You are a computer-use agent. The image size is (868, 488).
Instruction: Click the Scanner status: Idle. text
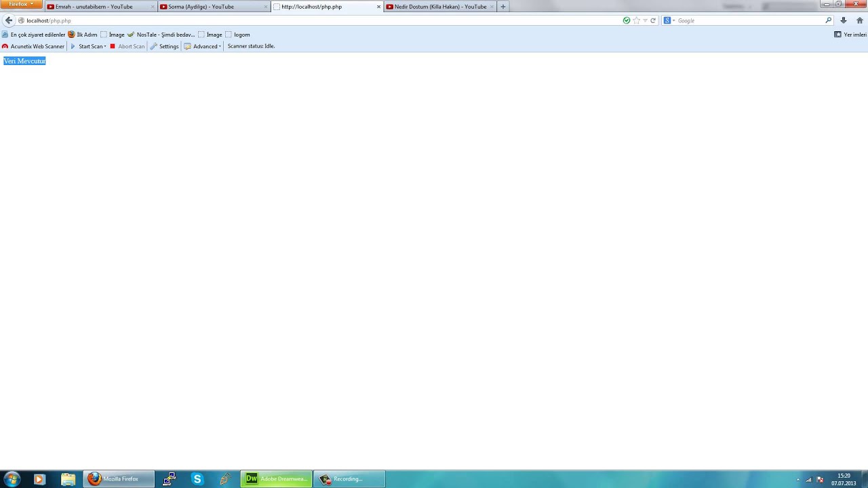click(x=251, y=46)
